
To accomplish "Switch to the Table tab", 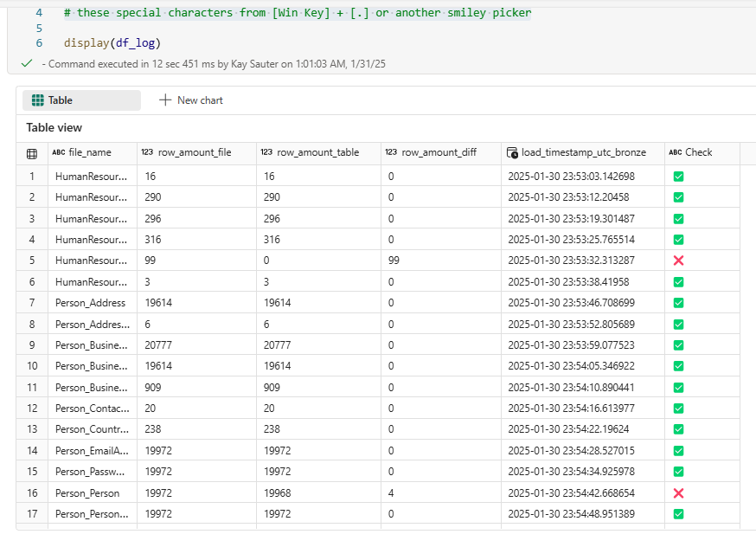I will 81,100.
